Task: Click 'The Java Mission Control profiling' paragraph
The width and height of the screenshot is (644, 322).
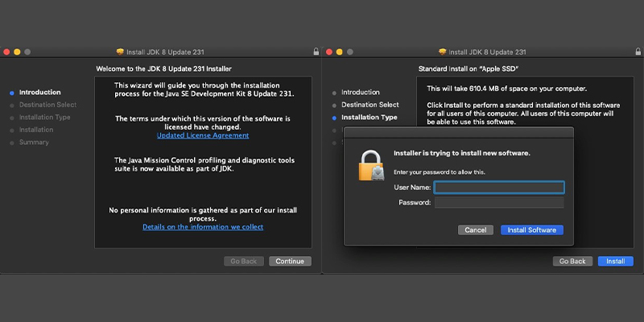Action: [204, 164]
